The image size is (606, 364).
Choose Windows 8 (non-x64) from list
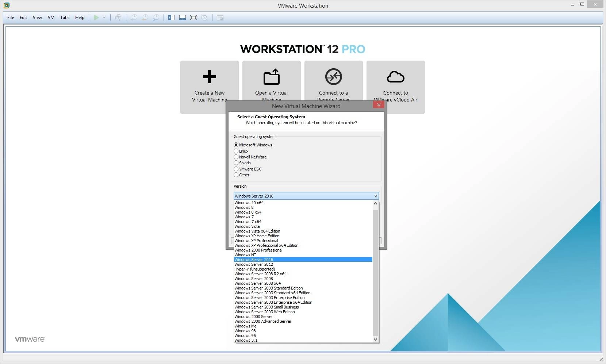point(303,207)
